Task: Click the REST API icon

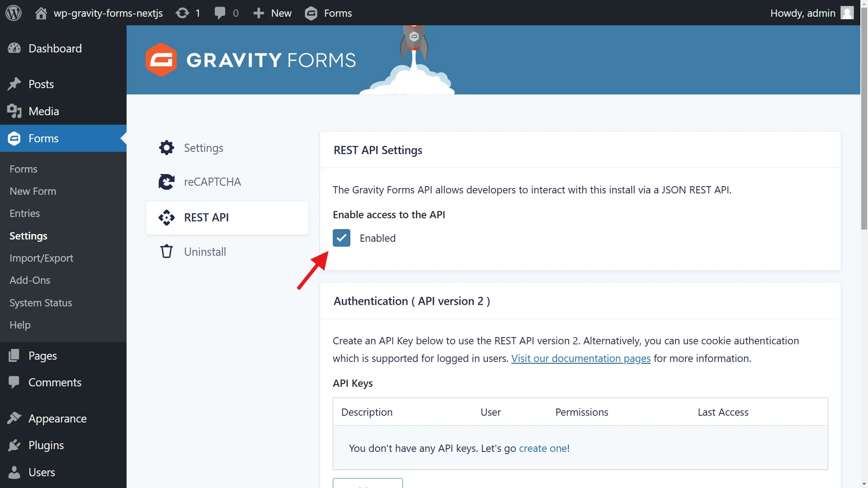Action: click(166, 217)
